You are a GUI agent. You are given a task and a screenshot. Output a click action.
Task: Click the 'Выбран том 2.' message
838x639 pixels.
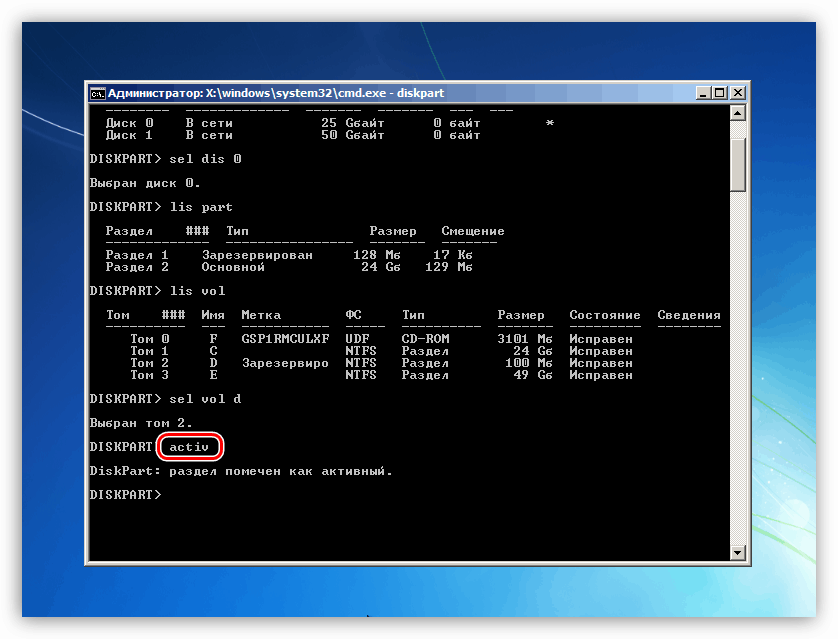pyautogui.click(x=141, y=423)
